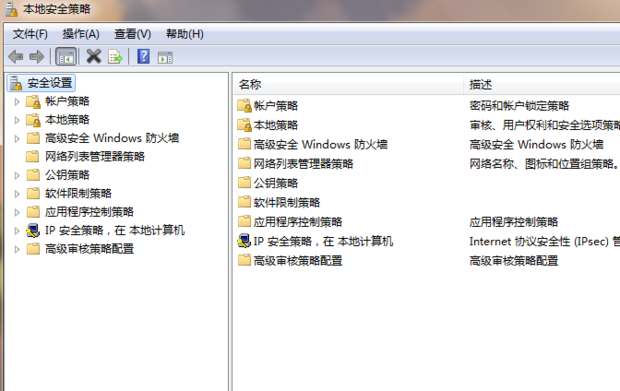Select 公钥策略 name in list pane
Image resolution: width=620 pixels, height=391 pixels.
(x=276, y=183)
